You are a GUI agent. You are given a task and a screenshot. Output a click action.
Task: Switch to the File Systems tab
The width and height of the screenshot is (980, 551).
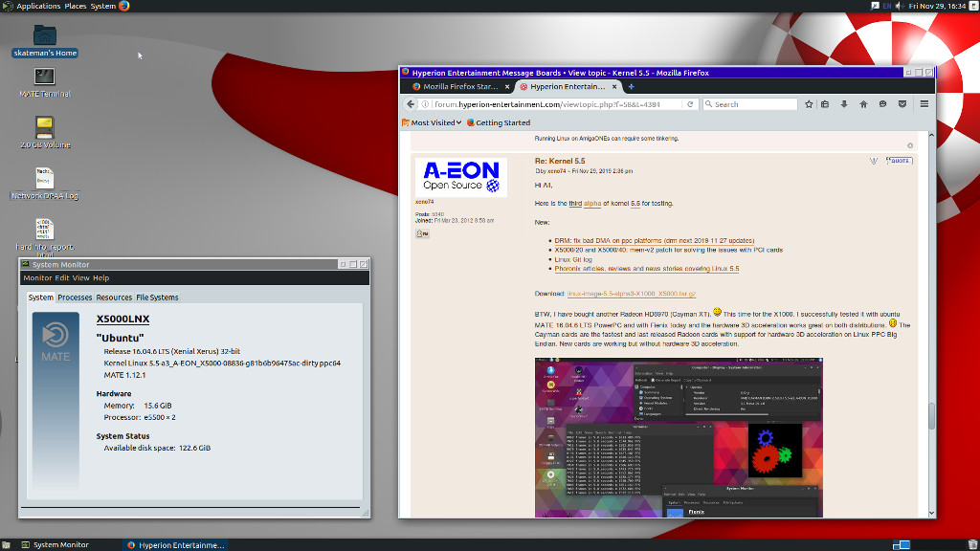coord(157,298)
